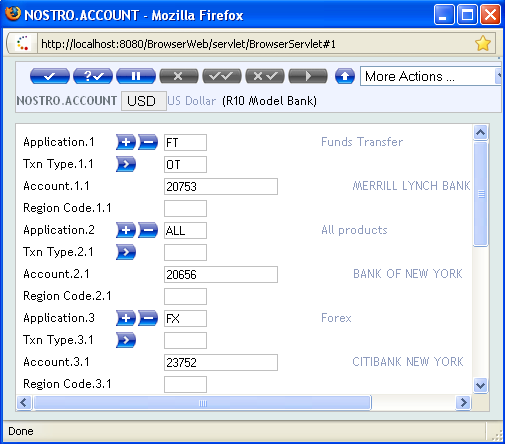
Task: Click the CITIBANK NEW YORK text
Action: click(x=408, y=362)
